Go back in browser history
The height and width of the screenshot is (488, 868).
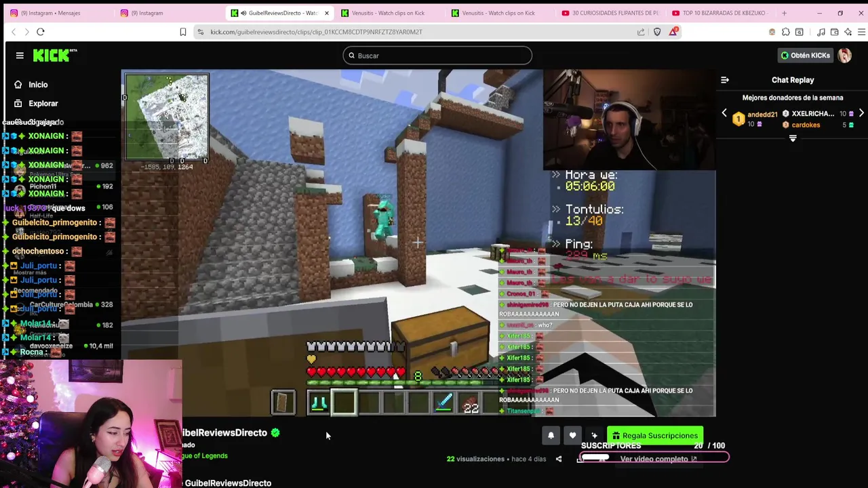coord(14,32)
